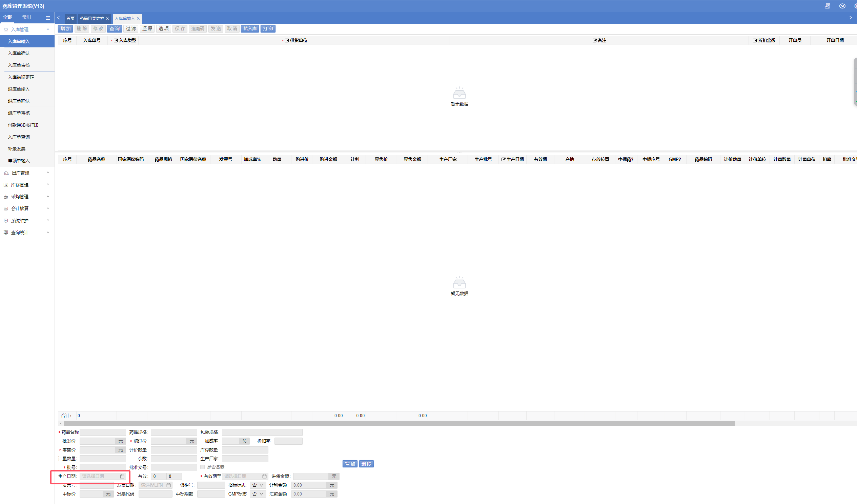Click the 转入库 toolbar button

[250, 28]
